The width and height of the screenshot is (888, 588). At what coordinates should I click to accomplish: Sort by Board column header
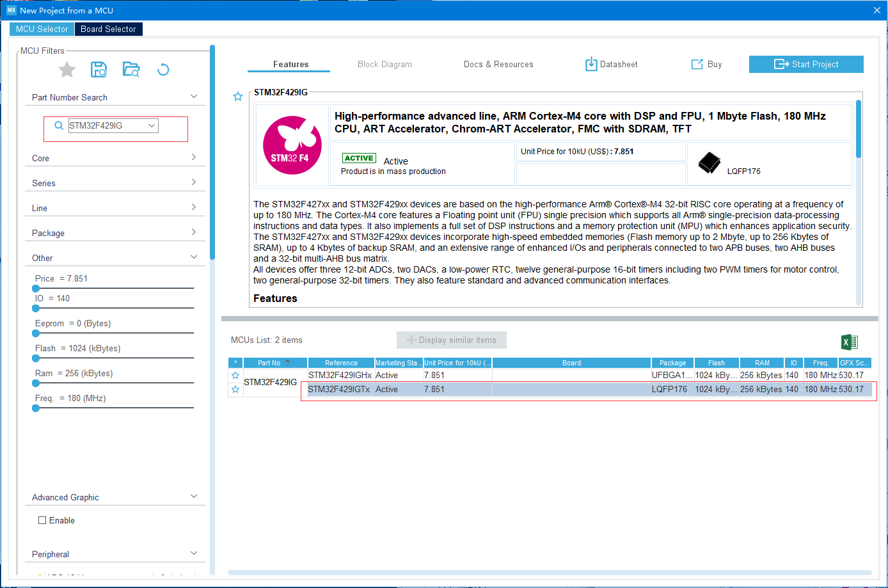click(x=571, y=363)
